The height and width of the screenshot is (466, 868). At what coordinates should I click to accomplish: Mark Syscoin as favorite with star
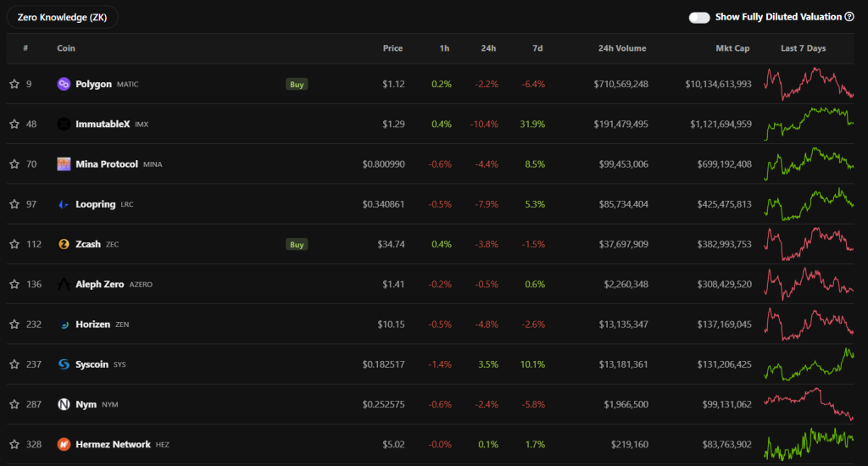pos(14,364)
